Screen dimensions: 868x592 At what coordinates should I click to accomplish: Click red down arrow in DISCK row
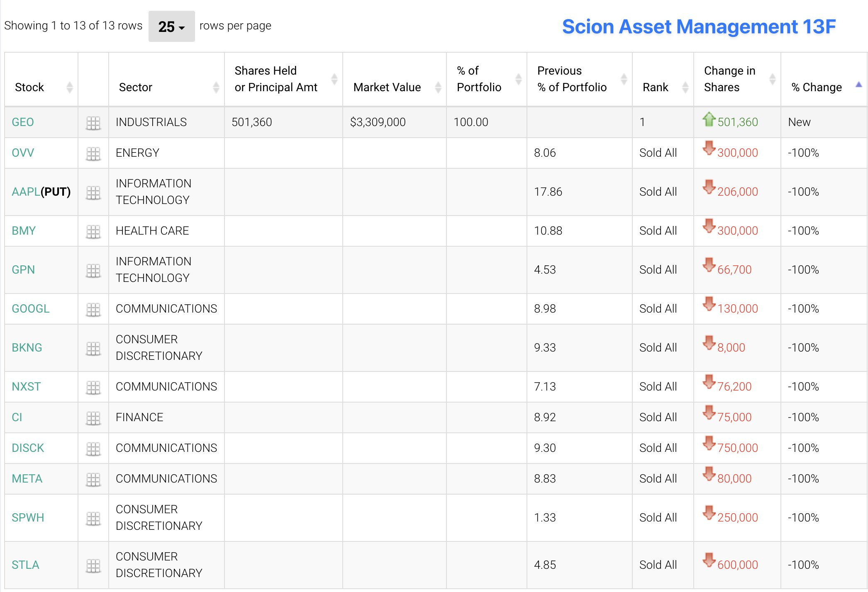coord(709,444)
